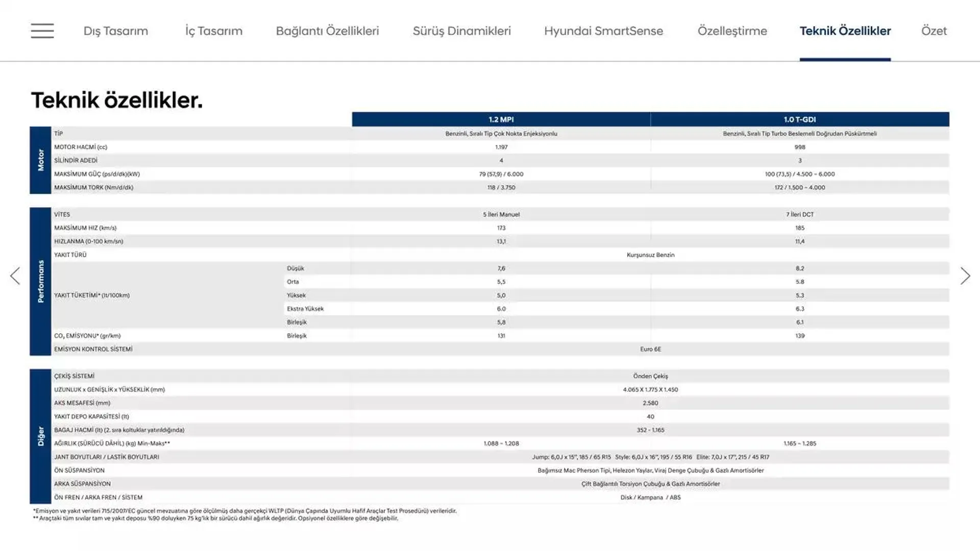This screenshot has height=551, width=980.
Task: Select the Teknik Özellikler tab
Action: click(845, 31)
